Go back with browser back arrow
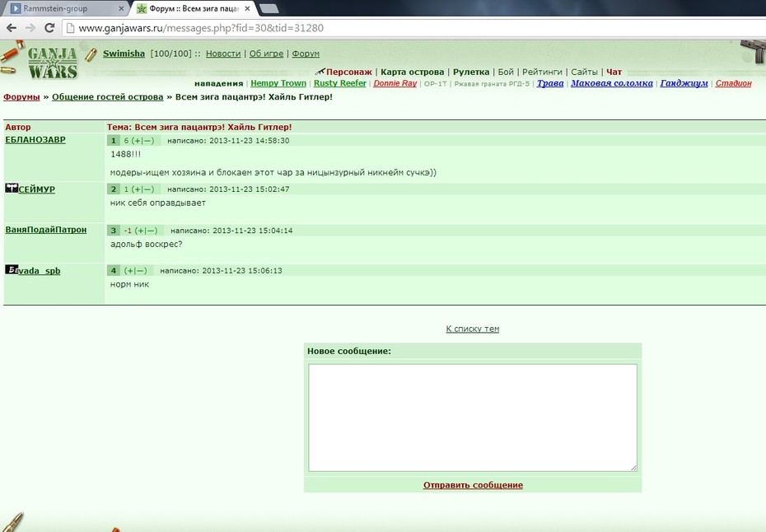Viewport: 766px width, 532px height. 12,28
